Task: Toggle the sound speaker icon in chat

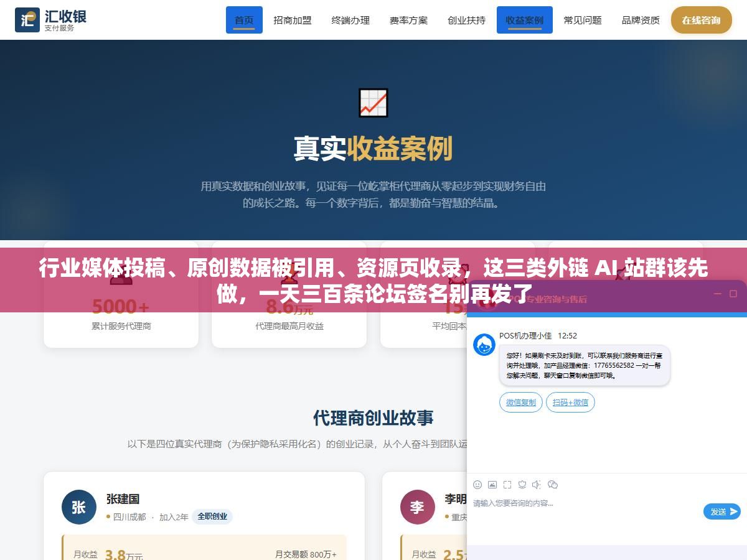Action: pos(537,485)
